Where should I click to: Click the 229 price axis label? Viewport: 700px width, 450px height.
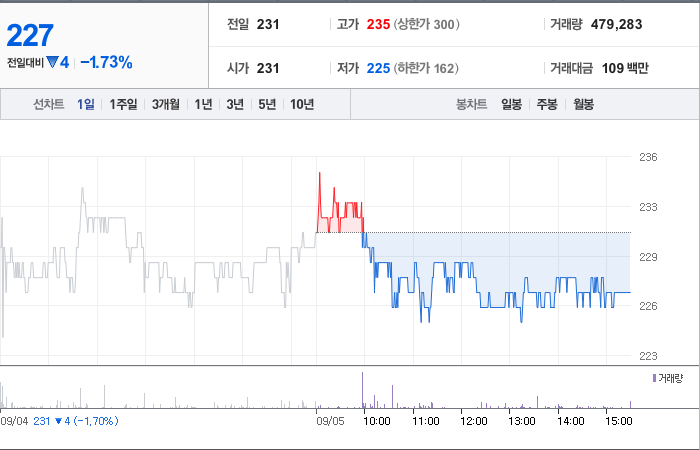(x=648, y=257)
